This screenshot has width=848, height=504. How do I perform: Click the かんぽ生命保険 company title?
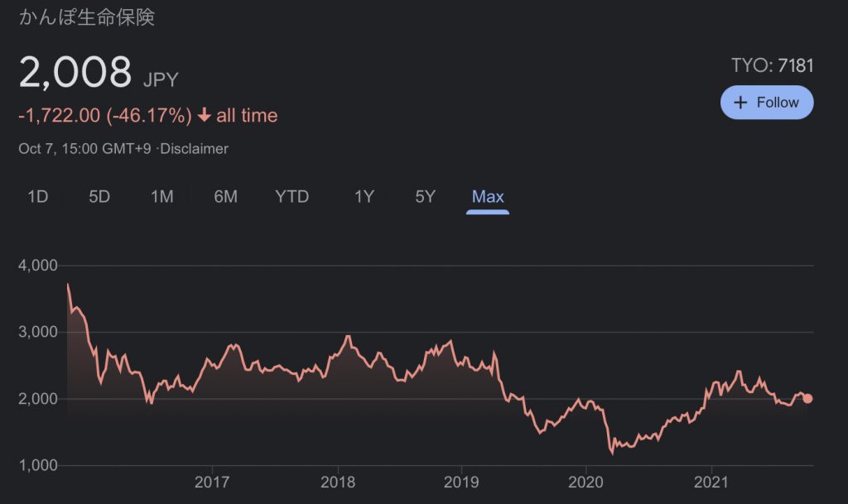(87, 17)
